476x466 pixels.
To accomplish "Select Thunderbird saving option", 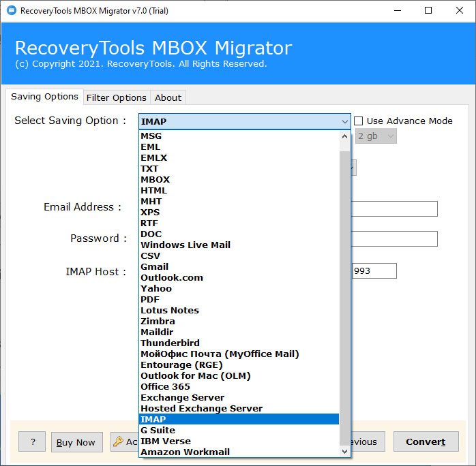I will point(239,343).
